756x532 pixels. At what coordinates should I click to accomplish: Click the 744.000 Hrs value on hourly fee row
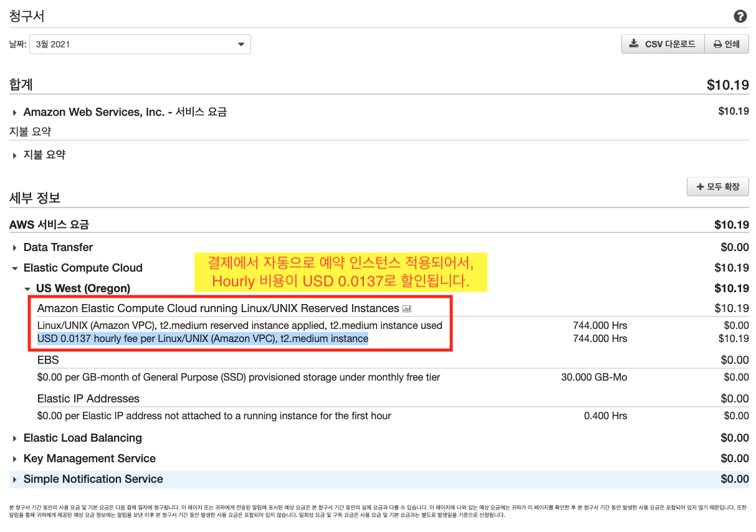(600, 338)
